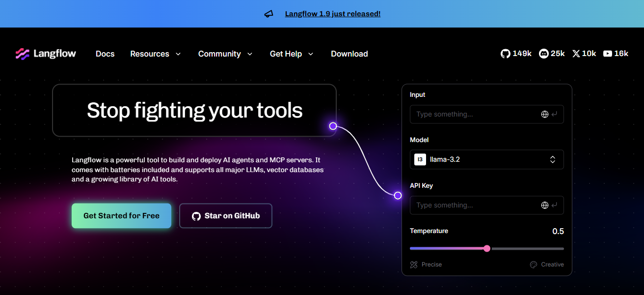644x295 pixels.
Task: Click the 16k YouTube count
Action: pos(621,54)
